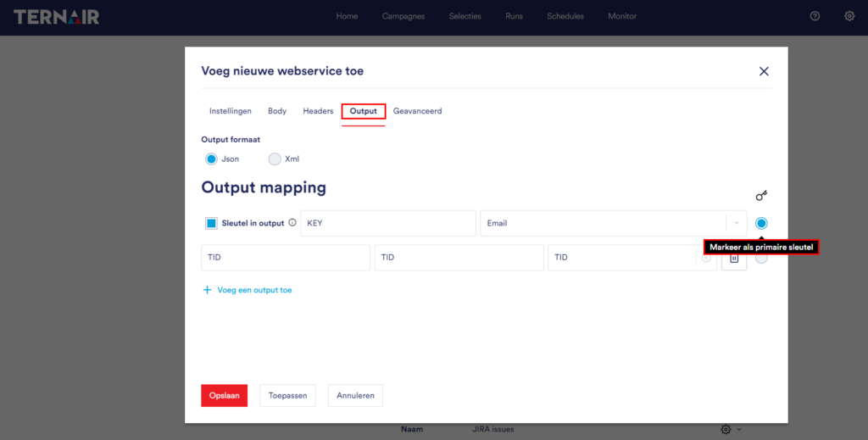868x440 pixels.
Task: Click the info icon beside Sleutel in output
Action: (x=292, y=222)
